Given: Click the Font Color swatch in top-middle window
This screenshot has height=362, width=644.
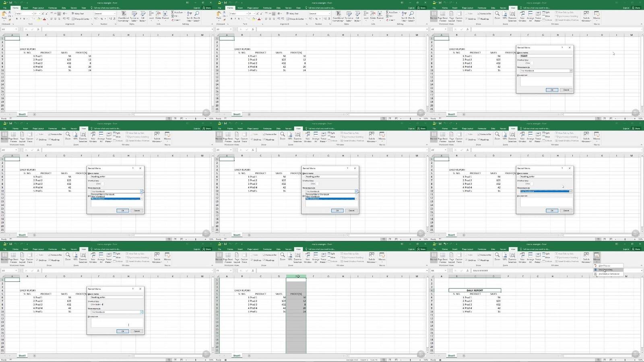Looking at the screenshot, I should [259, 19].
